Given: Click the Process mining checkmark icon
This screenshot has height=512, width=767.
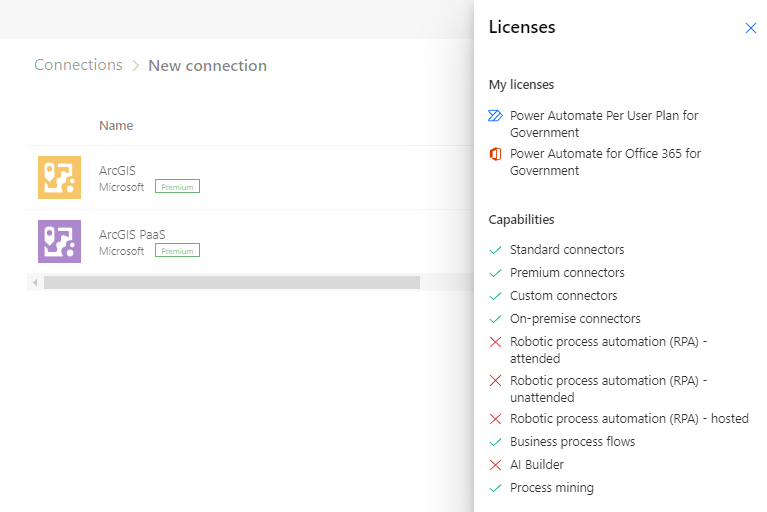Looking at the screenshot, I should (495, 488).
